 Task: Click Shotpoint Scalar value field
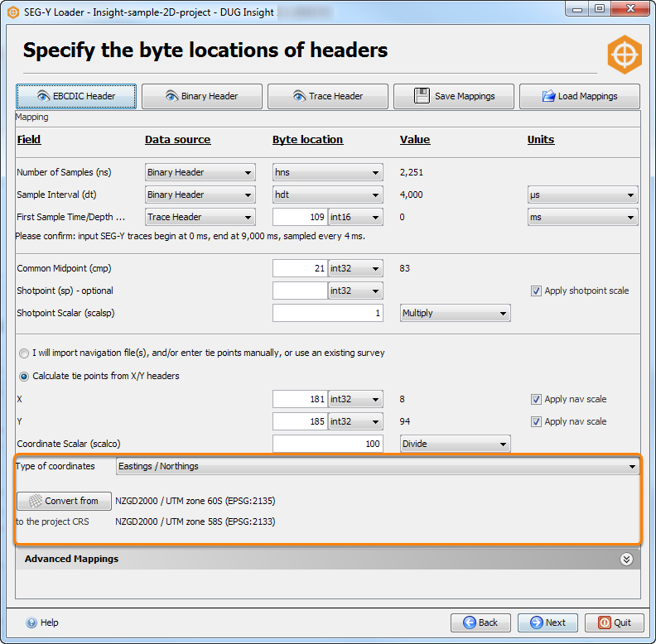coord(327,313)
